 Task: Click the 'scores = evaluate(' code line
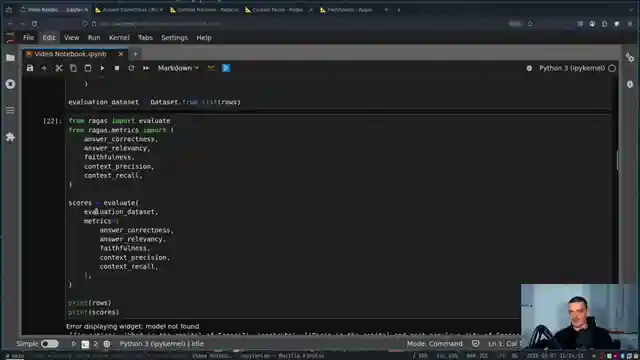[x=103, y=202]
